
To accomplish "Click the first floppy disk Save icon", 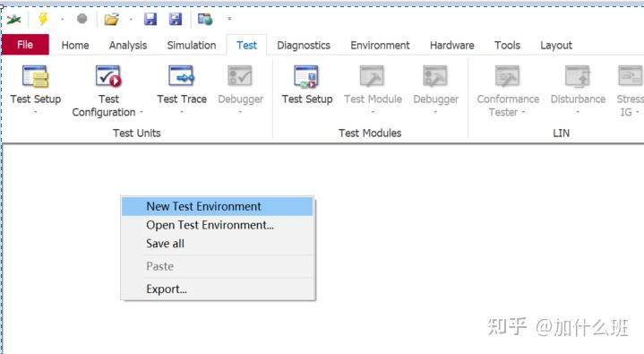I will tap(150, 19).
